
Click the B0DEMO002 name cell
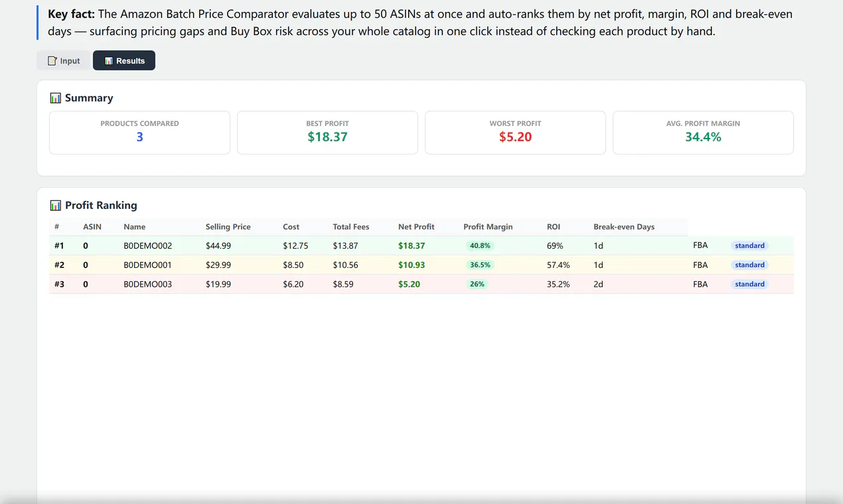click(147, 246)
